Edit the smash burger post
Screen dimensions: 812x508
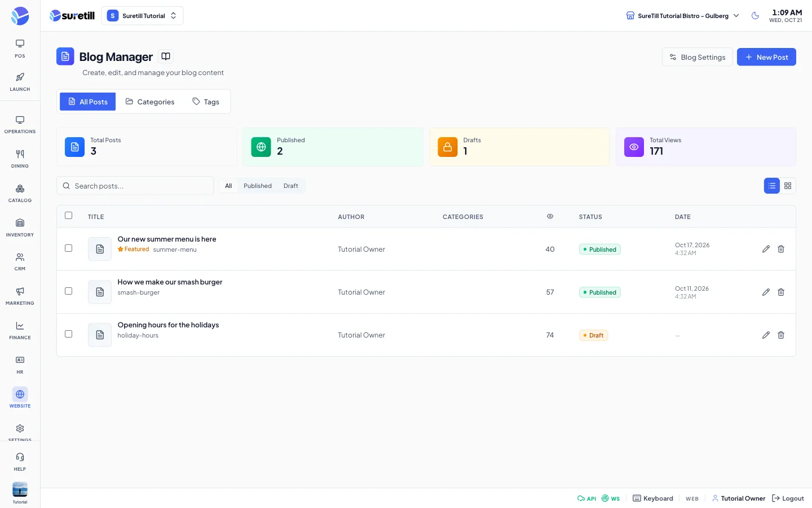click(x=766, y=292)
